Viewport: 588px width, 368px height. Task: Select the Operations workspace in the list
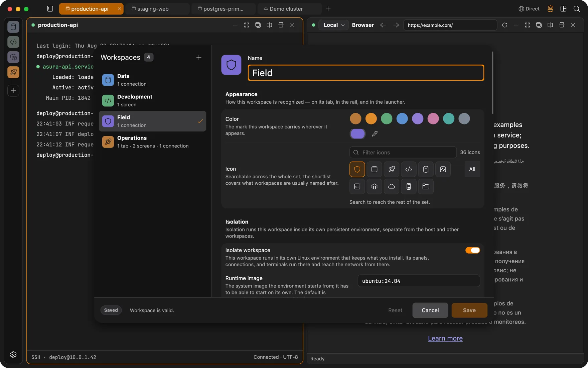[x=152, y=142]
